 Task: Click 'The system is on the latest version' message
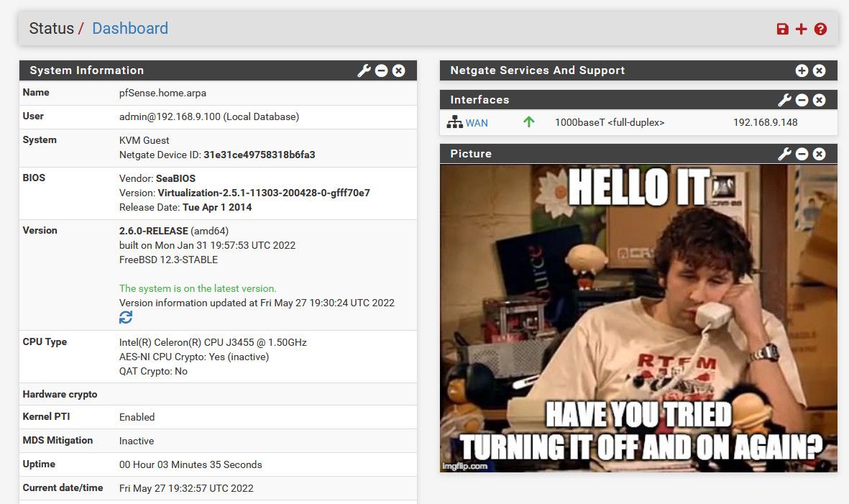pos(198,288)
